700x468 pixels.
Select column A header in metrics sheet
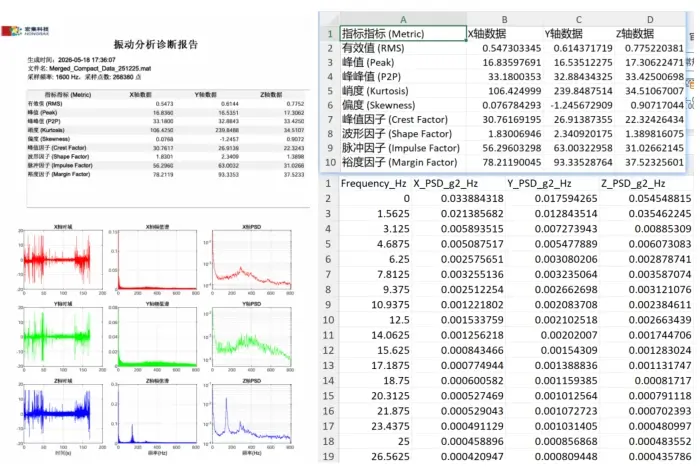tap(403, 19)
